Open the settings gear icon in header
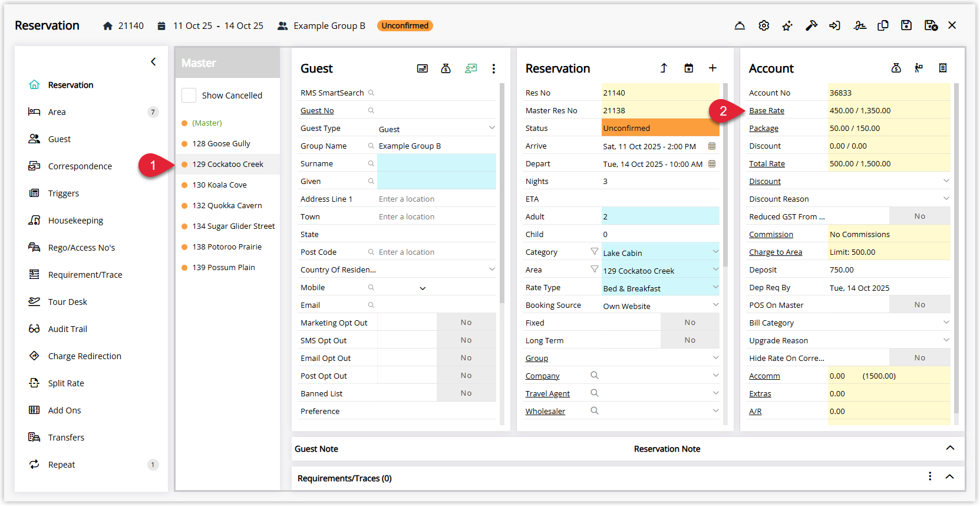This screenshot has height=506, width=980. coord(764,25)
